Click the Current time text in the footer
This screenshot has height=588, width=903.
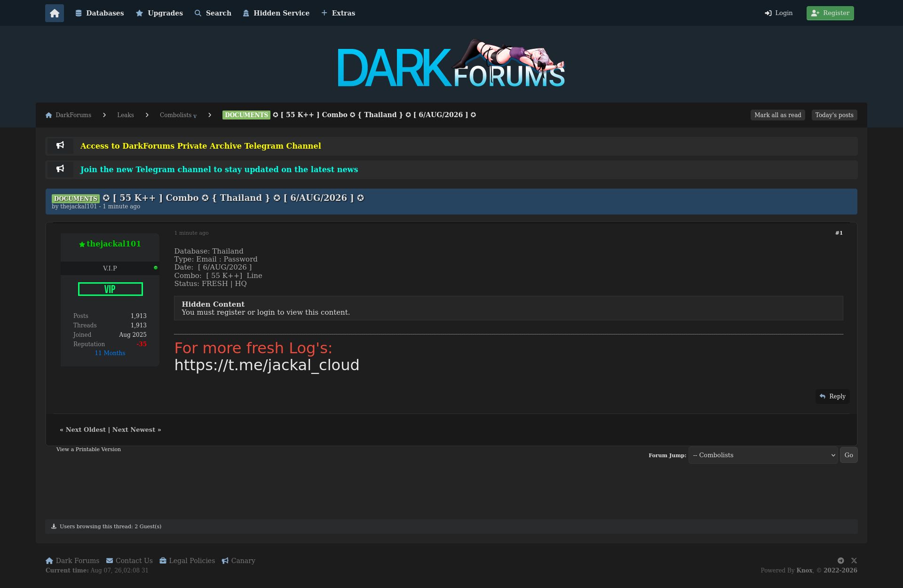(x=97, y=570)
